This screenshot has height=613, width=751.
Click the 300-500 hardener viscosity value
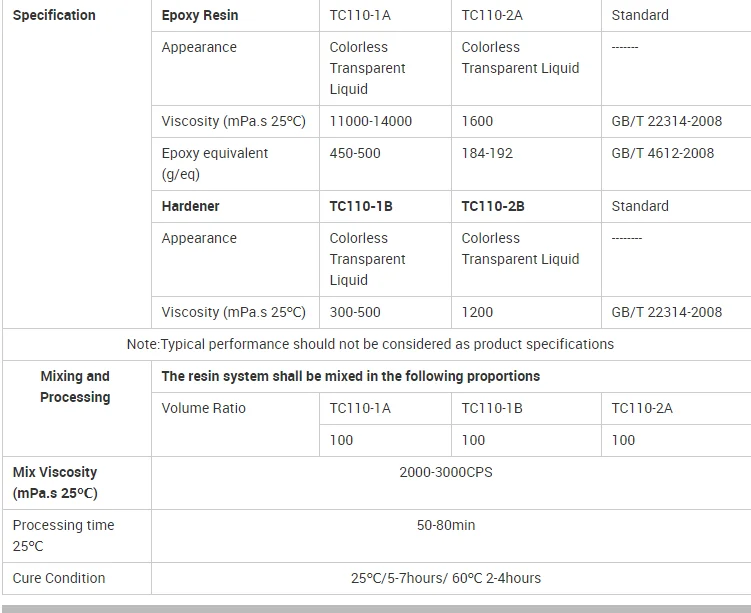[x=355, y=312]
